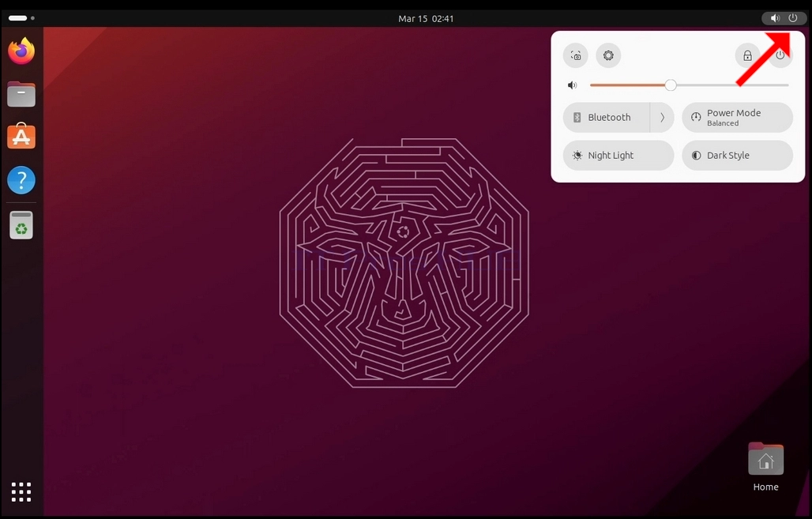Open calendar from Mar 15 02:41 clock
Viewport: 812px width, 519px height.
[x=426, y=19]
